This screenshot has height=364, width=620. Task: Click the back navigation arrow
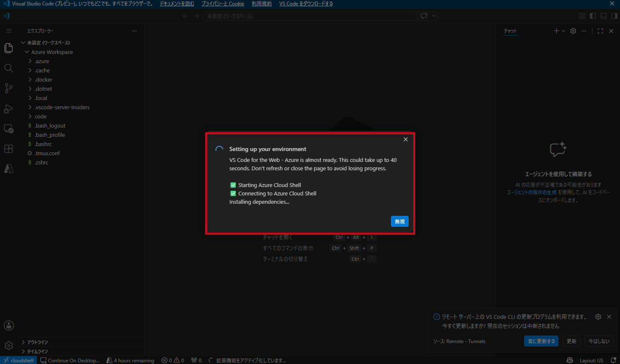click(185, 16)
